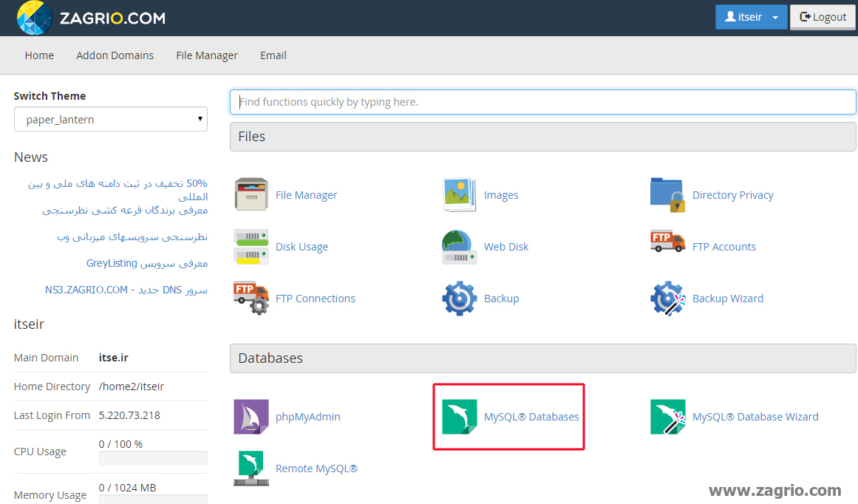Open the phpMyAdmin sailboat icon
Screen dimensions: 858x504
251,417
